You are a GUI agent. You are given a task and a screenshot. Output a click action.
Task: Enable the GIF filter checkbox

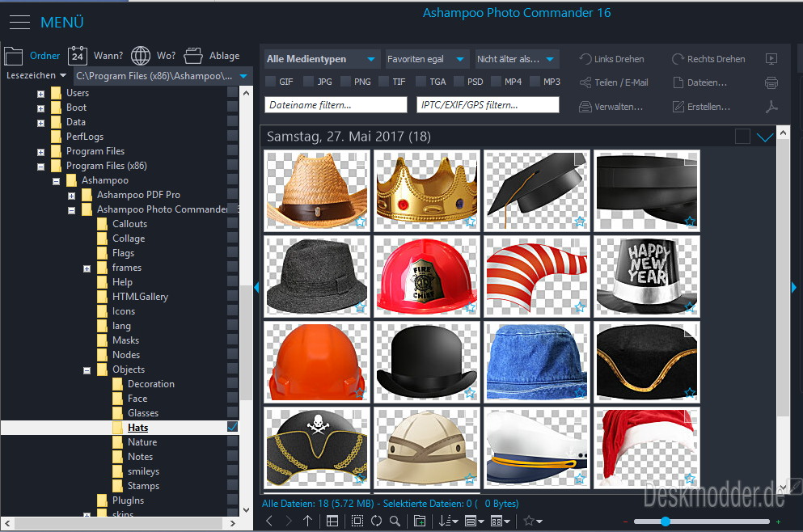point(270,82)
